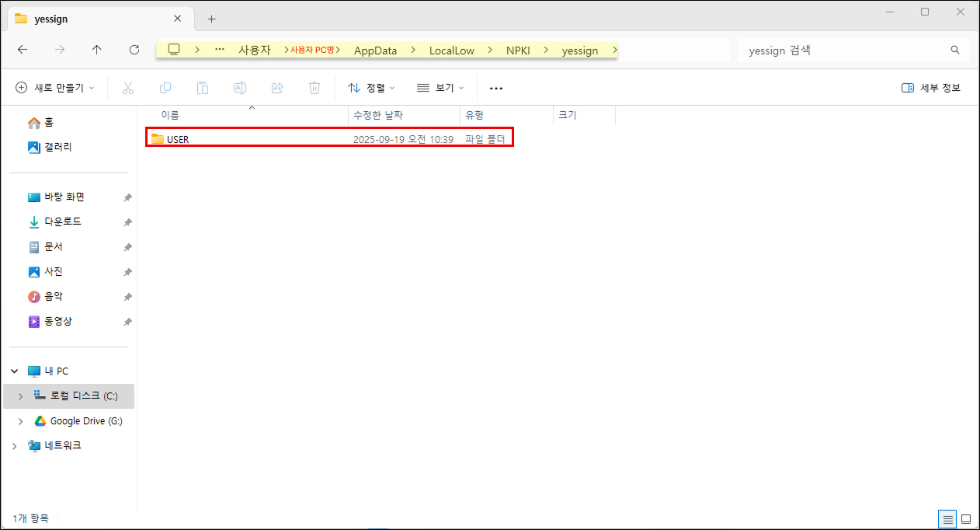Open the 보기 view menu
The image size is (980, 530).
[x=440, y=88]
